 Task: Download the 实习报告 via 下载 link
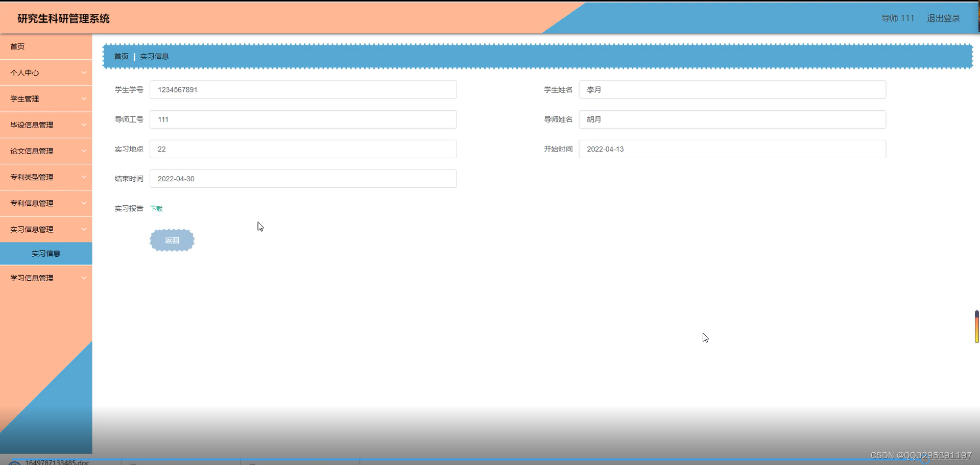(x=156, y=209)
